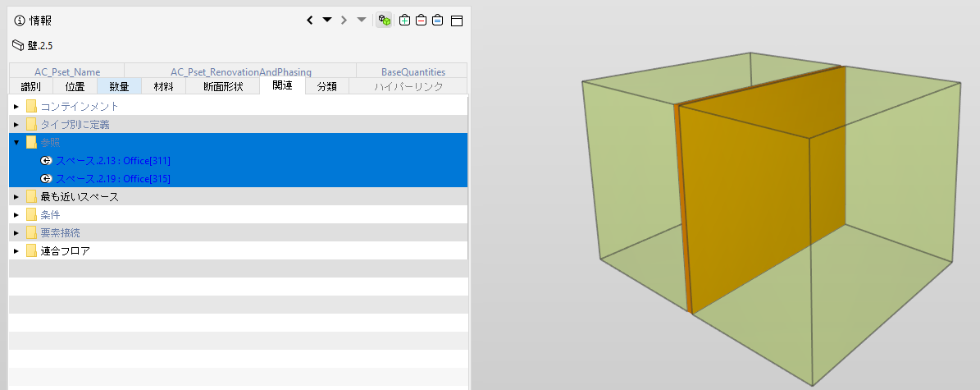Open the back history dropdown arrow
This screenshot has height=390, width=980.
[327, 20]
